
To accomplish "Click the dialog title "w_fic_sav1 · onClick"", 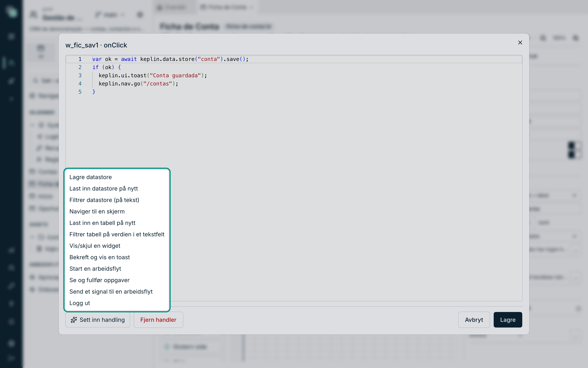I will tap(96, 45).
